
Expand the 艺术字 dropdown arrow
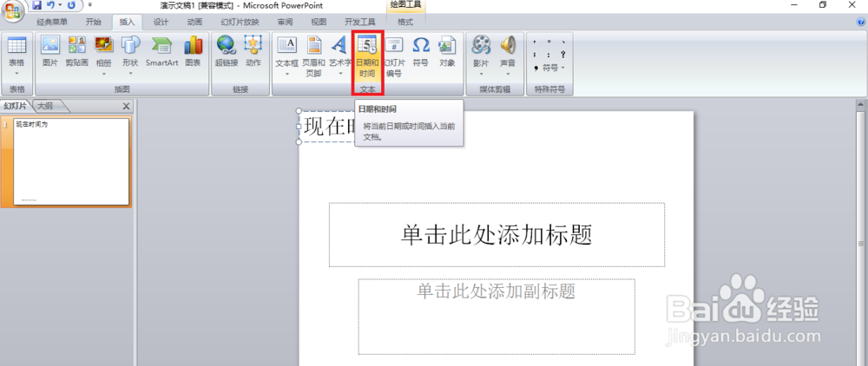[339, 73]
